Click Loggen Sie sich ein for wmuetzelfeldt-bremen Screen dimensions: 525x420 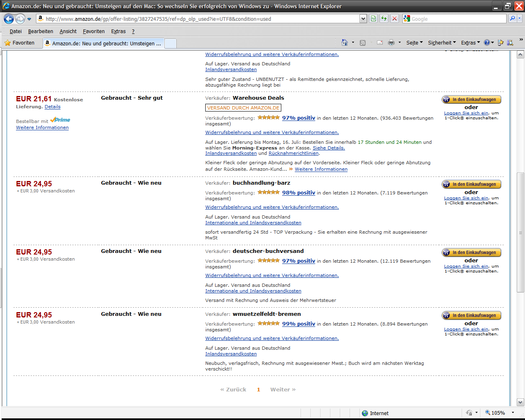point(466,329)
